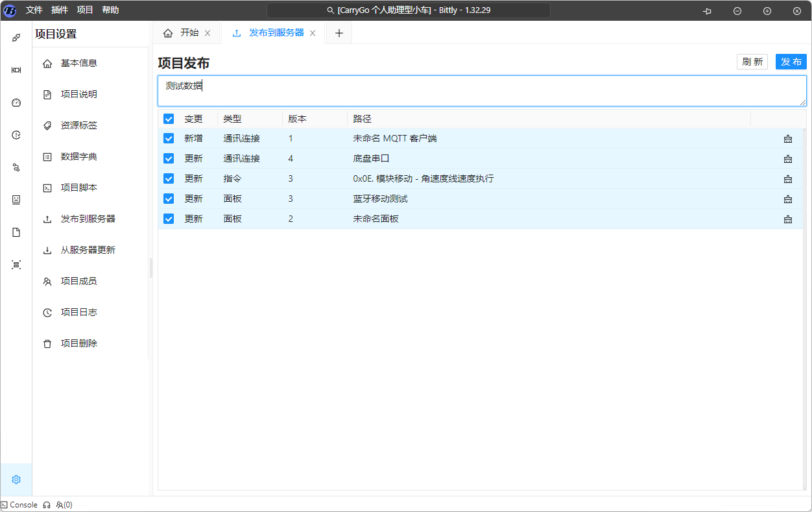This screenshot has height=512, width=812.
Task: Open the Console panel in status bar
Action: 19,505
